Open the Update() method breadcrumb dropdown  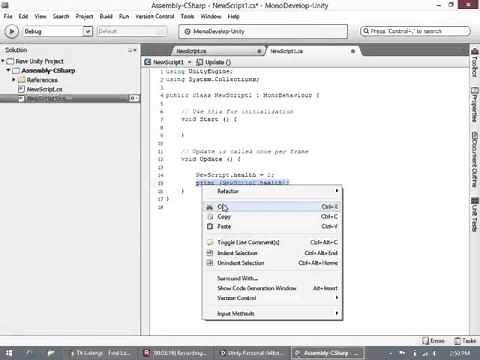point(214,62)
